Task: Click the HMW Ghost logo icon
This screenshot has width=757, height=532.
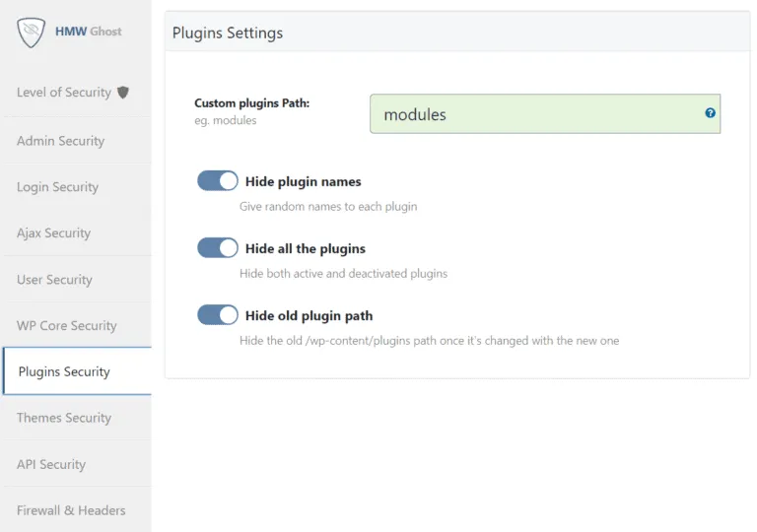Action: click(33, 33)
